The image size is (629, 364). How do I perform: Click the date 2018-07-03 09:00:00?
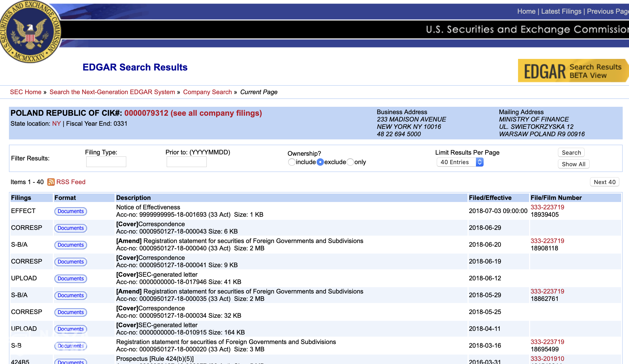click(x=498, y=211)
